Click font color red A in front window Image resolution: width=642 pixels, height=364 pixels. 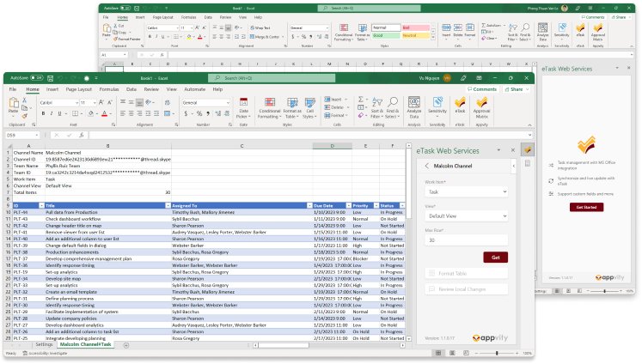tap(104, 113)
